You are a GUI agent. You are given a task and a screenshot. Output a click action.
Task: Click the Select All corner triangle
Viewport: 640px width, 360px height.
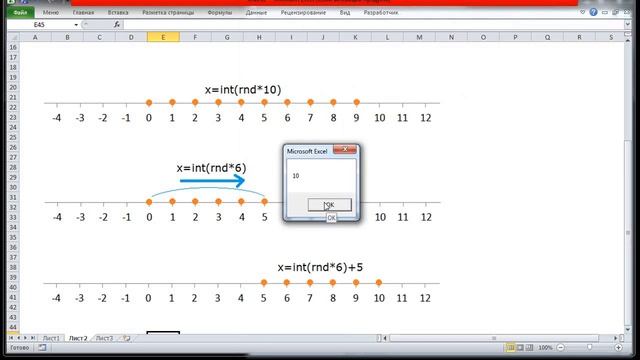(13, 37)
